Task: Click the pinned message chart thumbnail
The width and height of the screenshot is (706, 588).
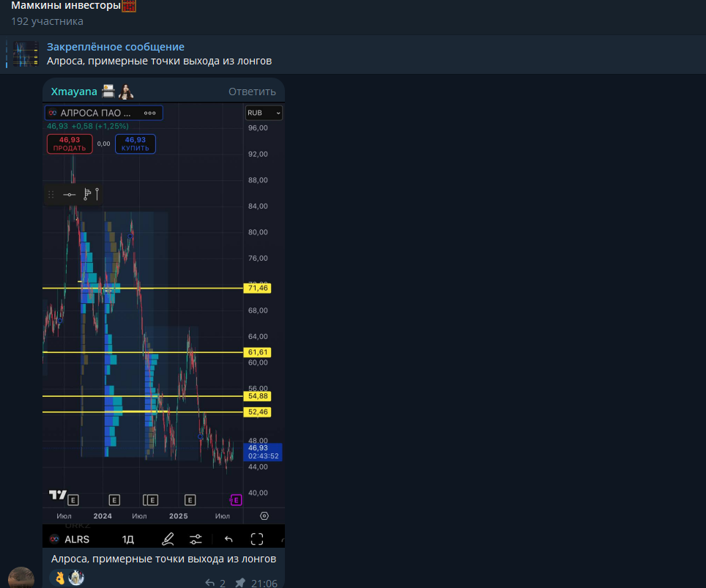Action: pos(25,54)
